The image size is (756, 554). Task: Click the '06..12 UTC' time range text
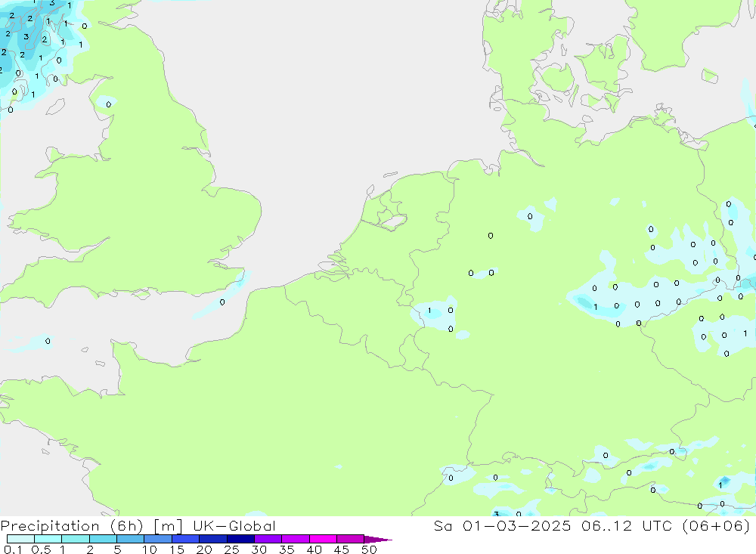tap(627, 526)
